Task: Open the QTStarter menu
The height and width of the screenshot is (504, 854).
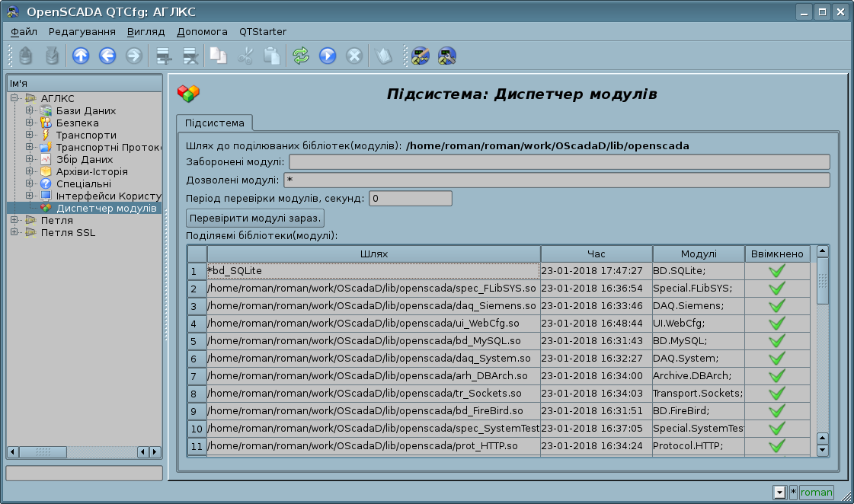Action: 263,31
